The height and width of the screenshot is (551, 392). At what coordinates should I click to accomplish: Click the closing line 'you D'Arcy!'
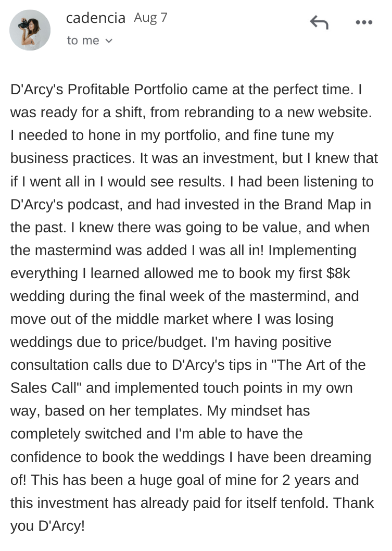[47, 526]
